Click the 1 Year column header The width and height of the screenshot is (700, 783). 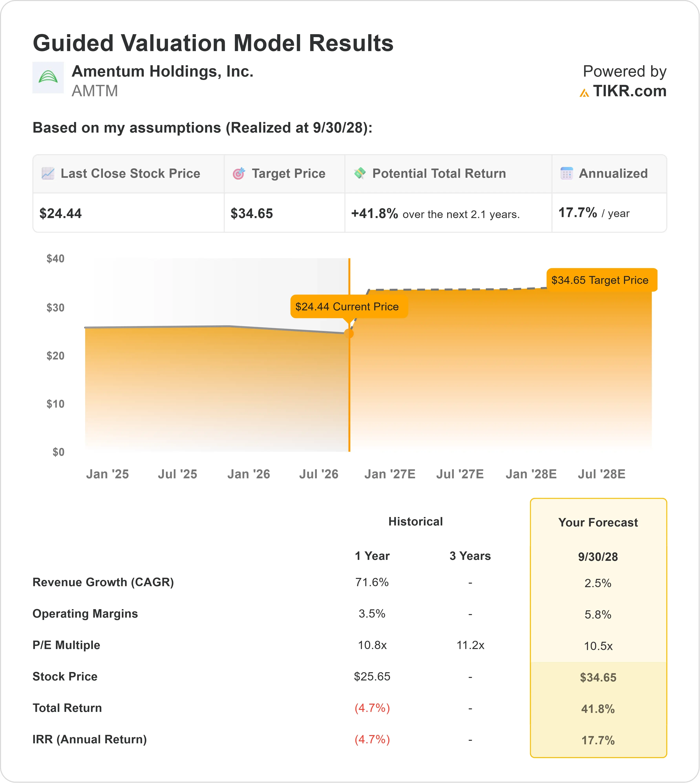[x=372, y=556]
